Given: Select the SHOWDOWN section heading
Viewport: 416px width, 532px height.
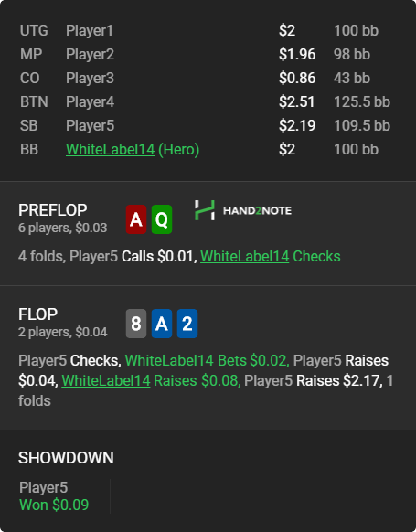Looking at the screenshot, I should pos(66,458).
